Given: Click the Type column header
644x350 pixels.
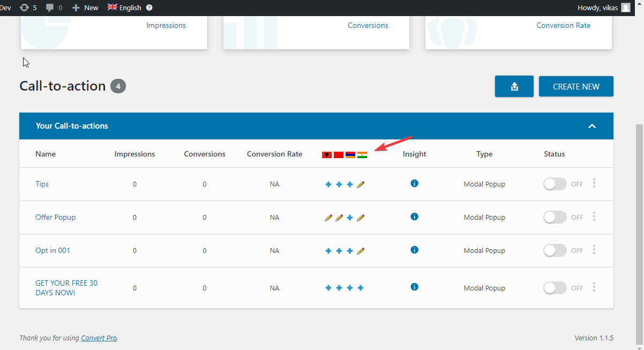Looking at the screenshot, I should [484, 154].
